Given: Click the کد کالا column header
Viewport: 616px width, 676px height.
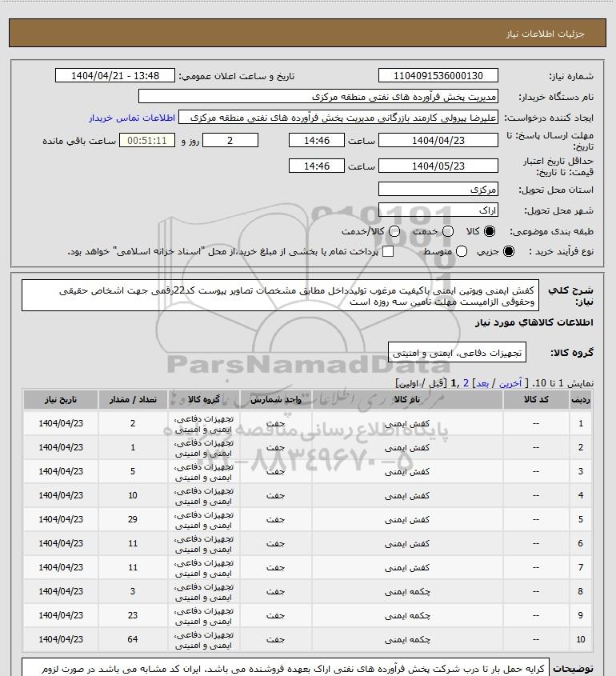Looking at the screenshot, I should pyautogui.click(x=536, y=400).
